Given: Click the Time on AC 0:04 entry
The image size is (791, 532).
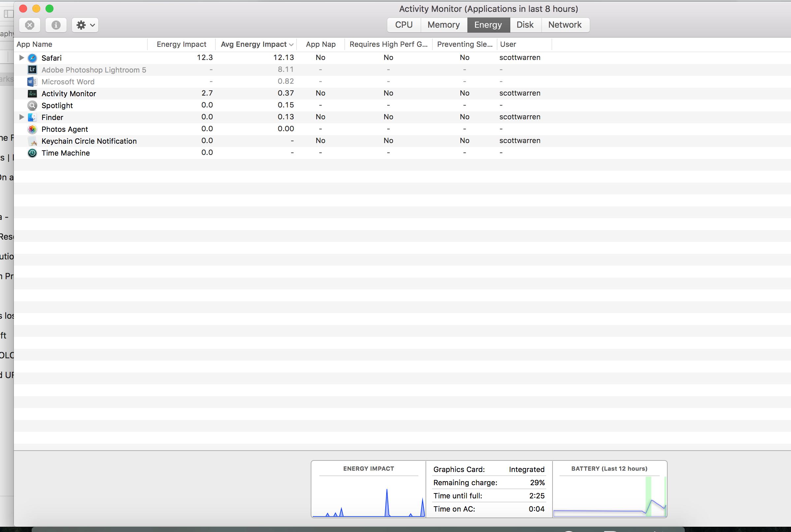Looking at the screenshot, I should 489,509.
